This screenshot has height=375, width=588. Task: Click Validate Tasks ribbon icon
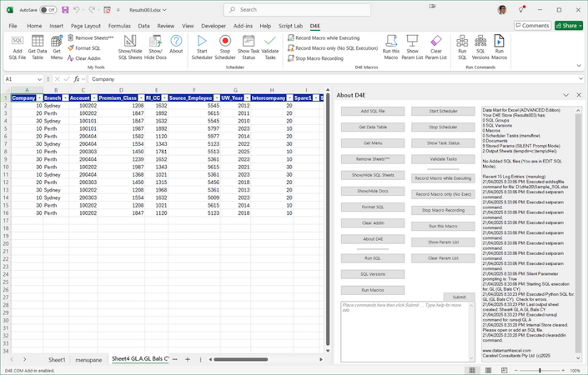click(x=270, y=47)
